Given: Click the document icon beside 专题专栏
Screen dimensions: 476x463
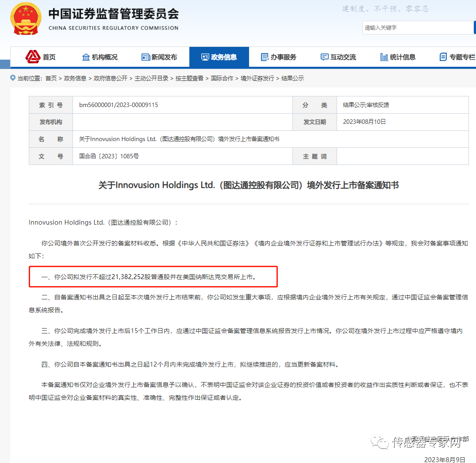Looking at the screenshot, I should [x=443, y=57].
